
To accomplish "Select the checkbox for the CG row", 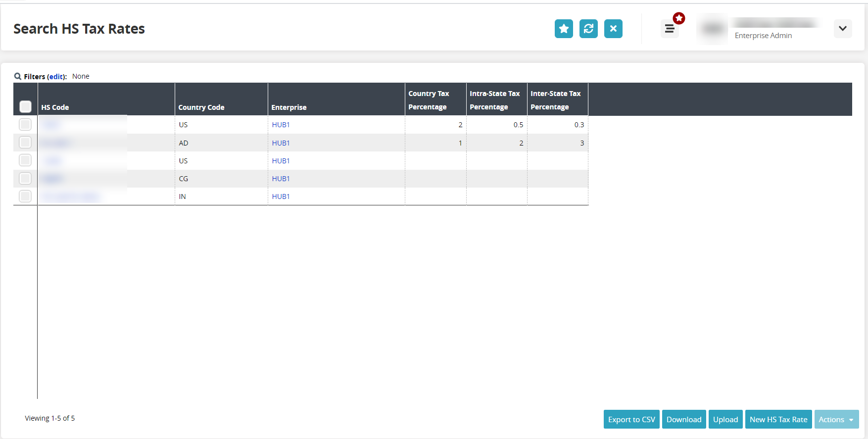I will pos(25,178).
